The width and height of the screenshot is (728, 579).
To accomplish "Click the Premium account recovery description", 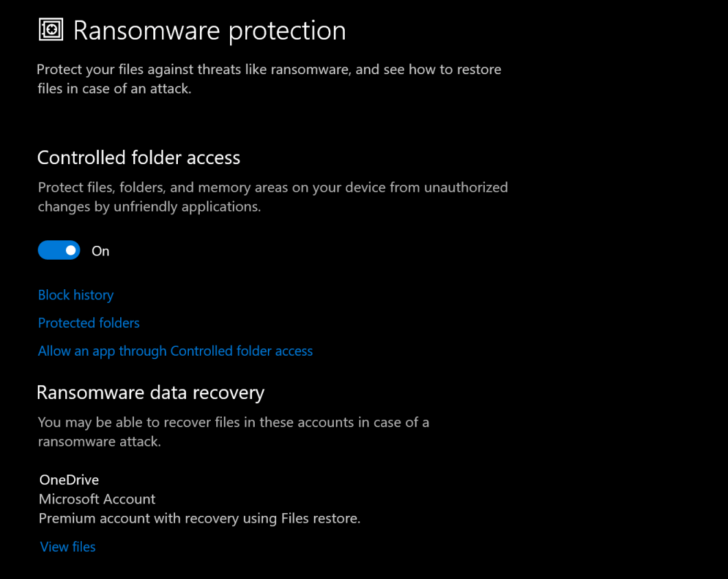I will pyautogui.click(x=199, y=518).
